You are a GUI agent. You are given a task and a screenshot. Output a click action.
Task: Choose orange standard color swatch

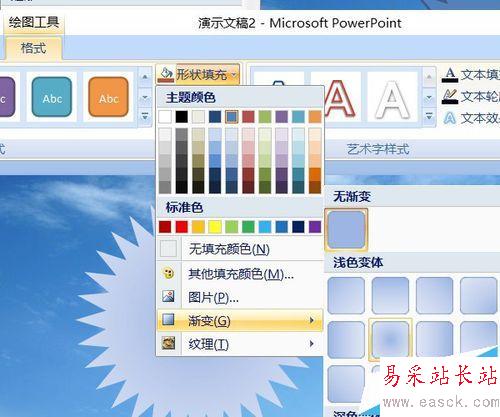198,227
